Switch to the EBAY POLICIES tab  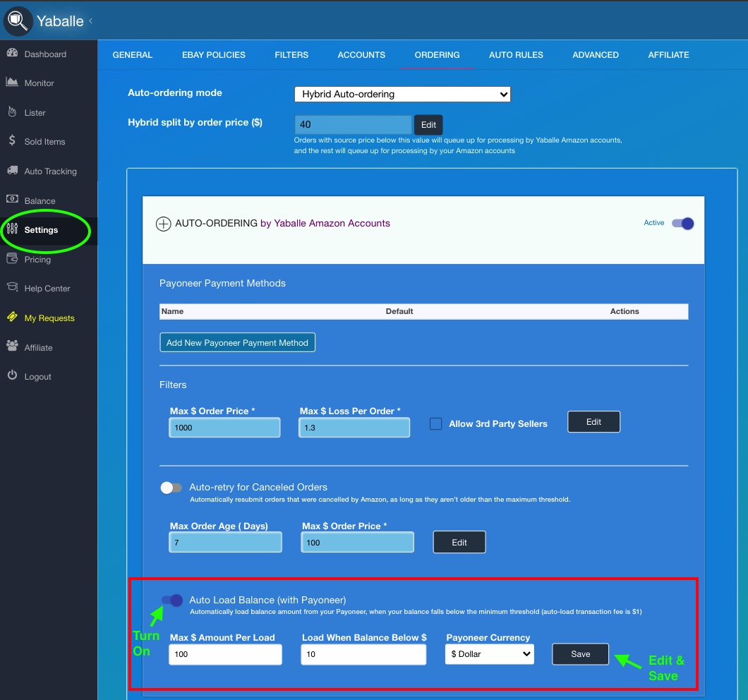214,55
